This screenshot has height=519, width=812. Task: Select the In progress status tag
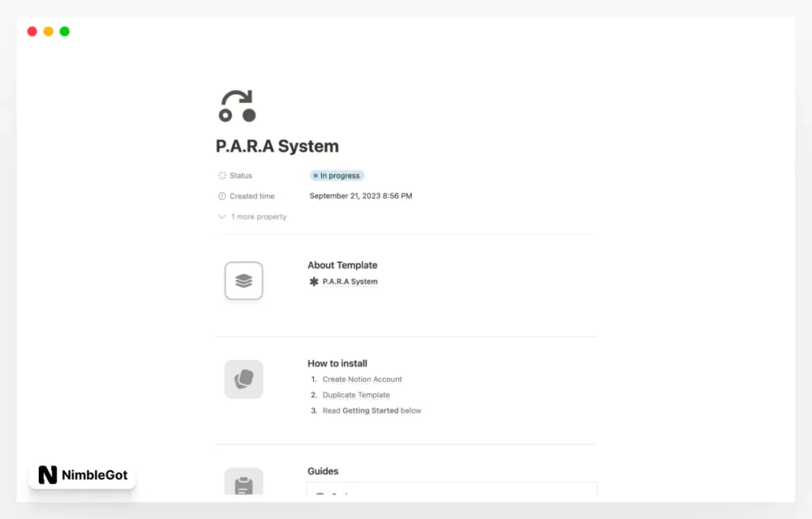click(x=336, y=175)
